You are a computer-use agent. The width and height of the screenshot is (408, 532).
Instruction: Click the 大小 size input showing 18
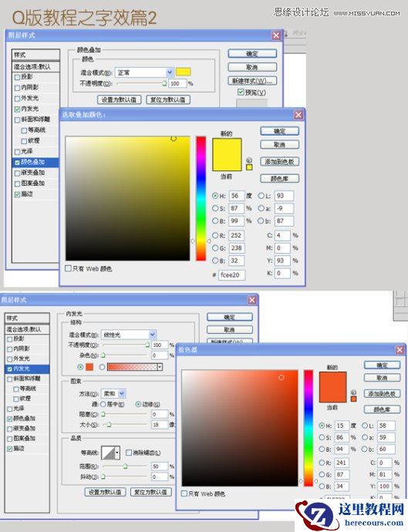coord(160,425)
